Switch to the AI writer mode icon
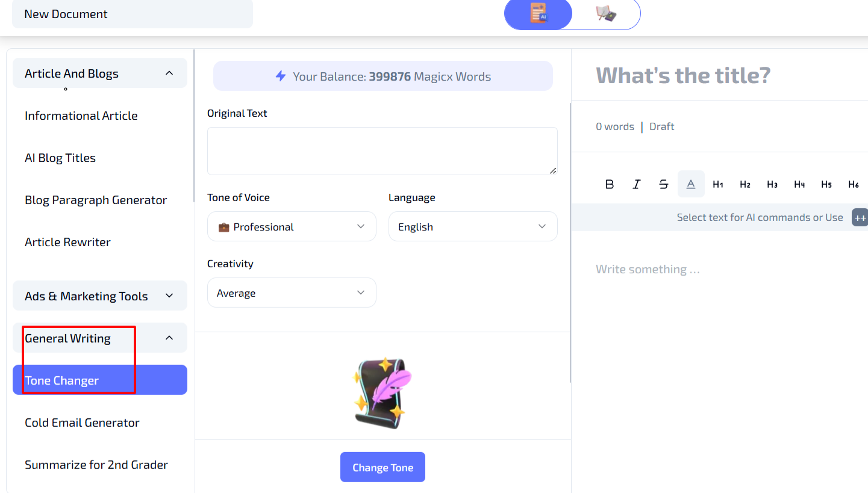This screenshot has width=868, height=493. click(538, 13)
